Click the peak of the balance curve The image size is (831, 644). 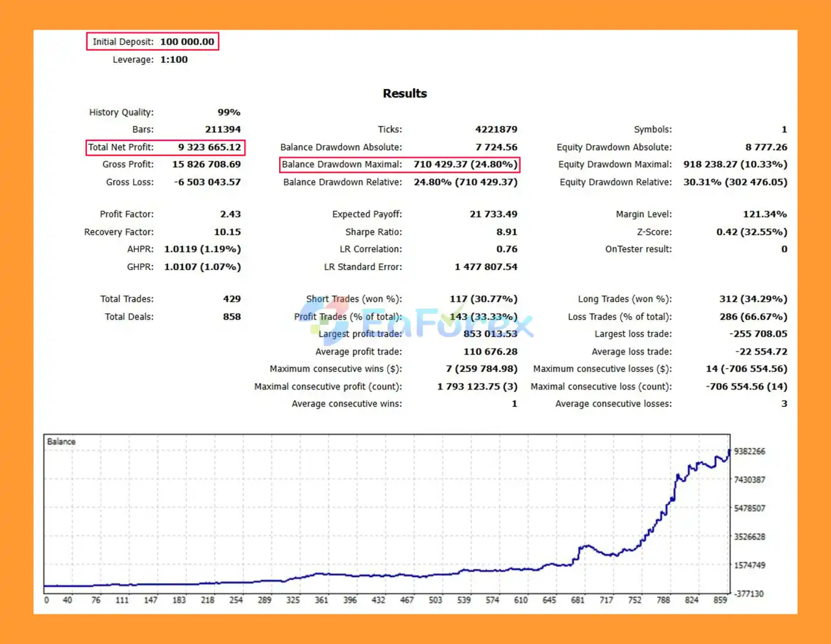pyautogui.click(x=729, y=450)
